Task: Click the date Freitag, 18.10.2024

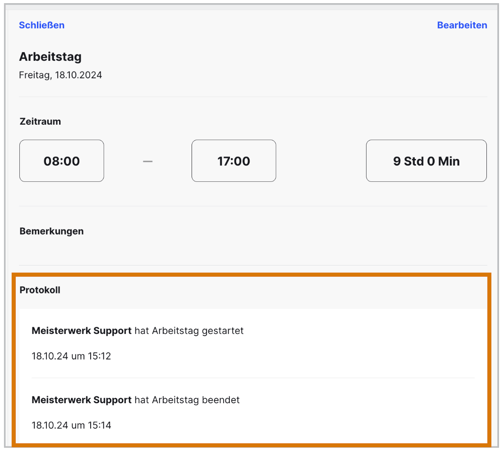Action: pos(60,75)
